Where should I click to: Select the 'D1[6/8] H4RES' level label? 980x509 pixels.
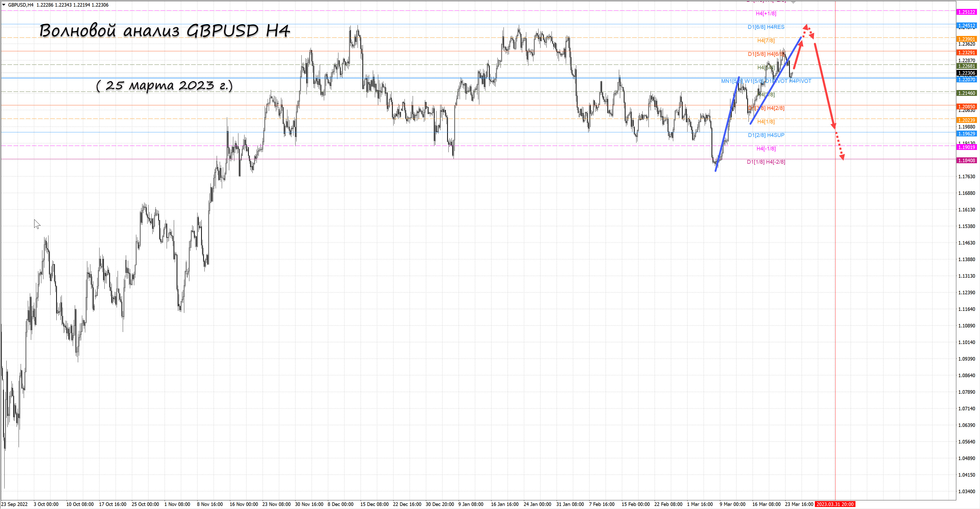coord(766,27)
